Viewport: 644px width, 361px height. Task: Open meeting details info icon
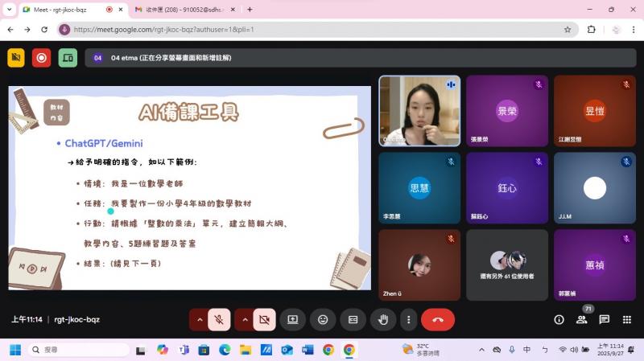click(559, 319)
